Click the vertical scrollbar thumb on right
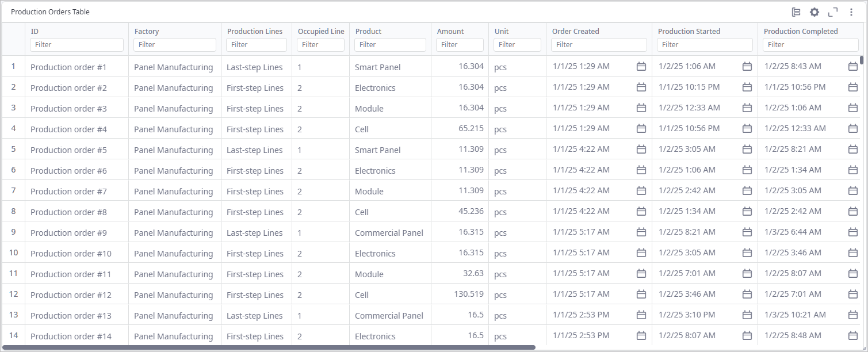This screenshot has width=868, height=352. 862,60
